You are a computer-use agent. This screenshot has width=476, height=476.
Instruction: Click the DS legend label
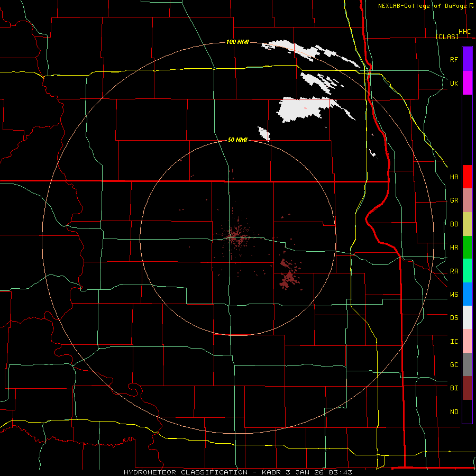click(x=454, y=318)
